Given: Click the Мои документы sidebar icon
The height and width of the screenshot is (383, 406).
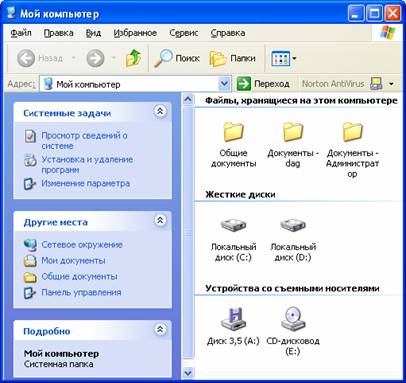Looking at the screenshot, I should [30, 261].
